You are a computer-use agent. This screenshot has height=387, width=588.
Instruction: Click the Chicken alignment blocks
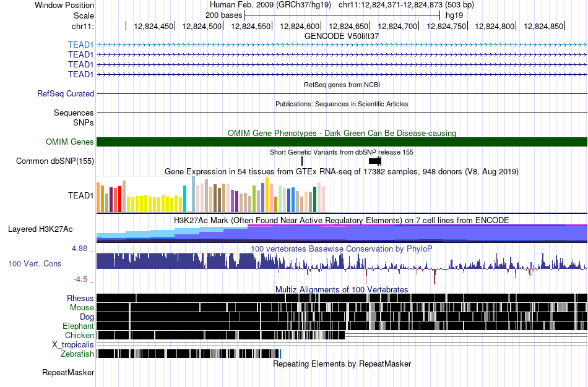(221, 335)
